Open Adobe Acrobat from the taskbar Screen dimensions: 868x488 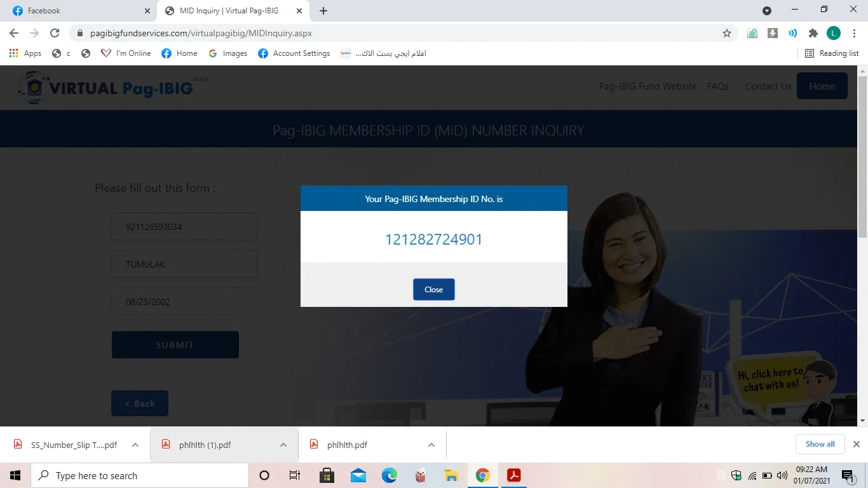(x=513, y=475)
